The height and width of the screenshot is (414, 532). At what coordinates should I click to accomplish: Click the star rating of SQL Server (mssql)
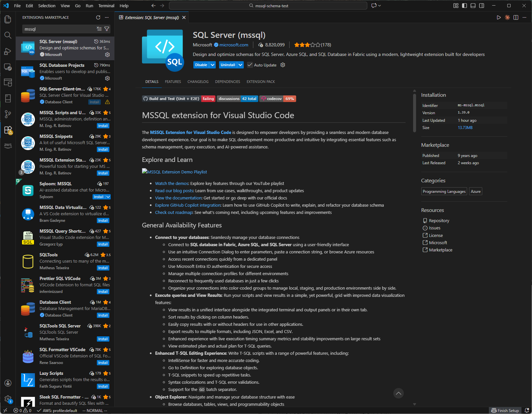(307, 45)
